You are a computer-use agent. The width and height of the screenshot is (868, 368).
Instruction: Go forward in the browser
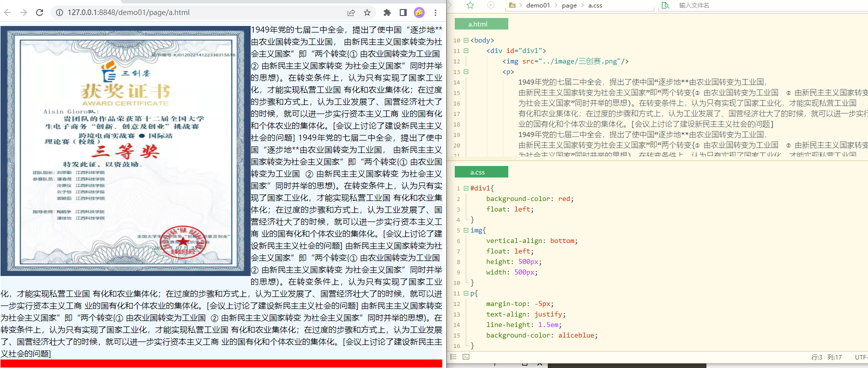pyautogui.click(x=24, y=12)
